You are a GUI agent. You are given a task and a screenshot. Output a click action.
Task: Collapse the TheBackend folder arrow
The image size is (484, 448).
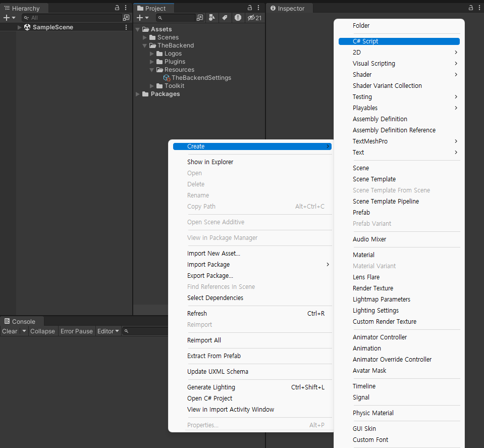(145, 45)
